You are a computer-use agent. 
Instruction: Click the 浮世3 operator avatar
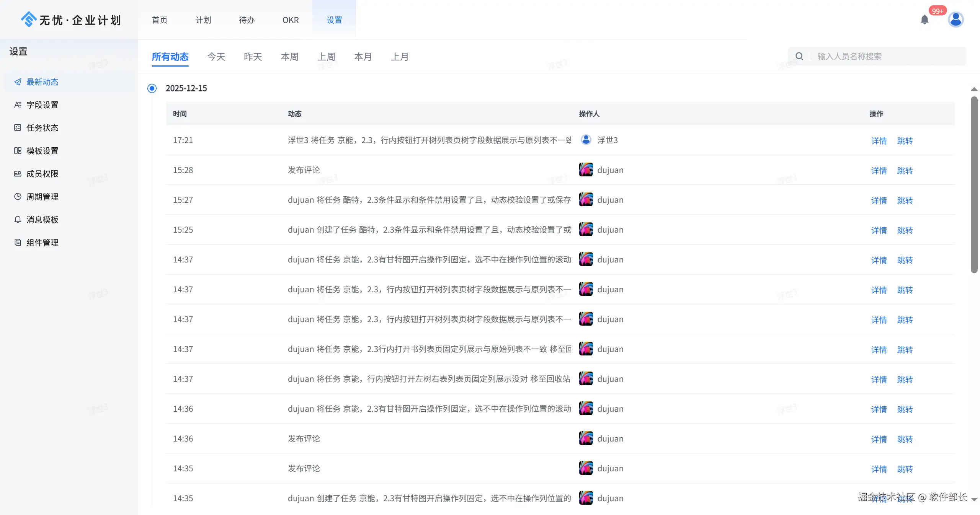click(586, 140)
